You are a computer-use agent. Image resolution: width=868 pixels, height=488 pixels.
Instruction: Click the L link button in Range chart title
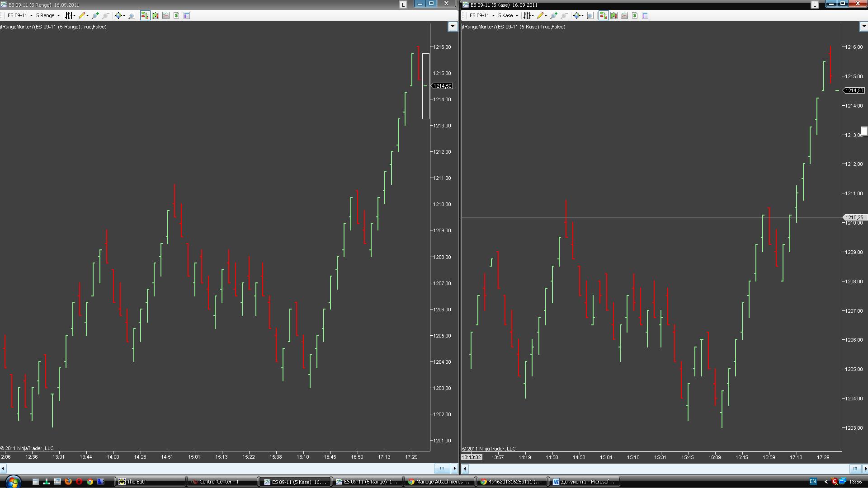tap(403, 5)
